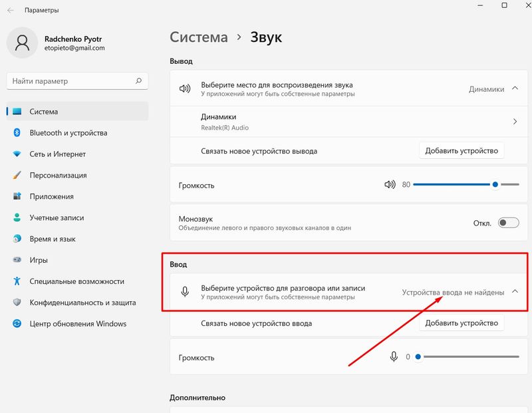Click the Система monitor icon in sidebar
This screenshot has height=413, width=532.
17,111
